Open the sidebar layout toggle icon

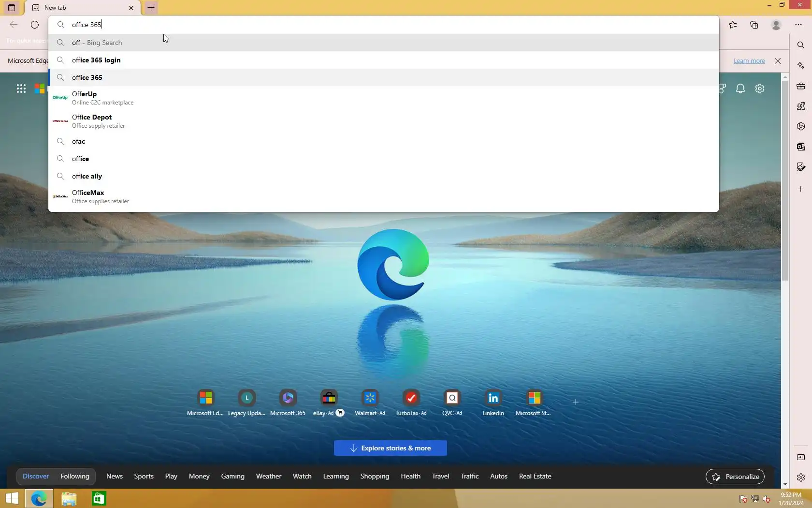pos(801,457)
